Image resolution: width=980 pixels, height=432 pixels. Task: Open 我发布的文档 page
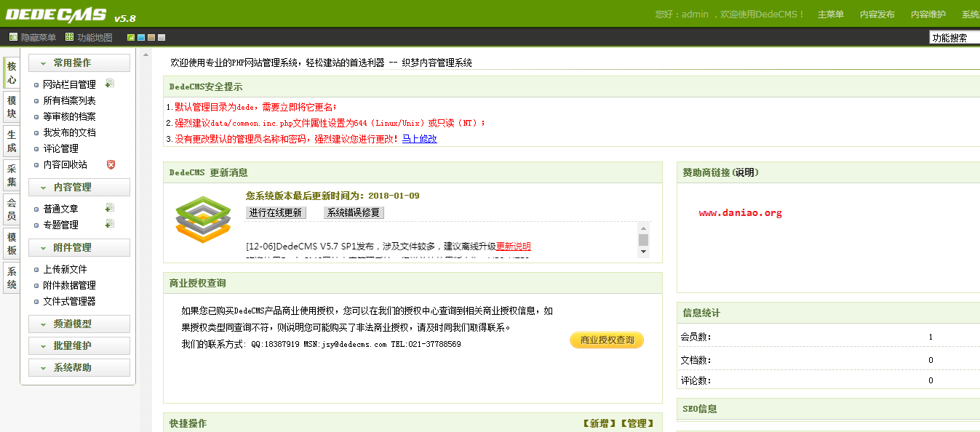tap(69, 132)
